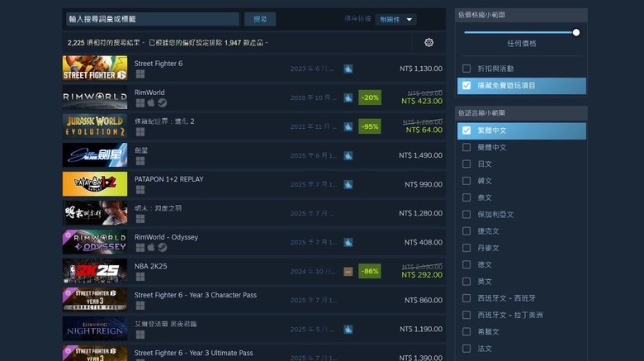
Task: Open search preferences gear icon
Action: click(x=429, y=42)
